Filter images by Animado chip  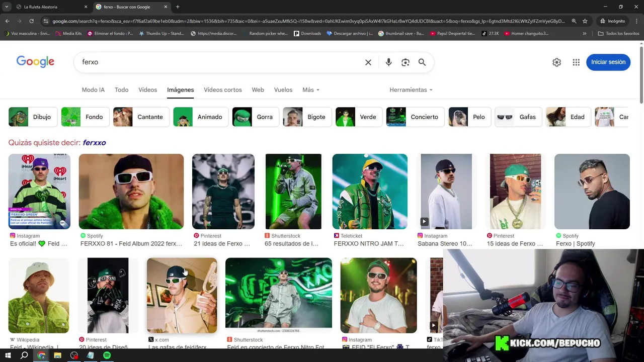(201, 117)
